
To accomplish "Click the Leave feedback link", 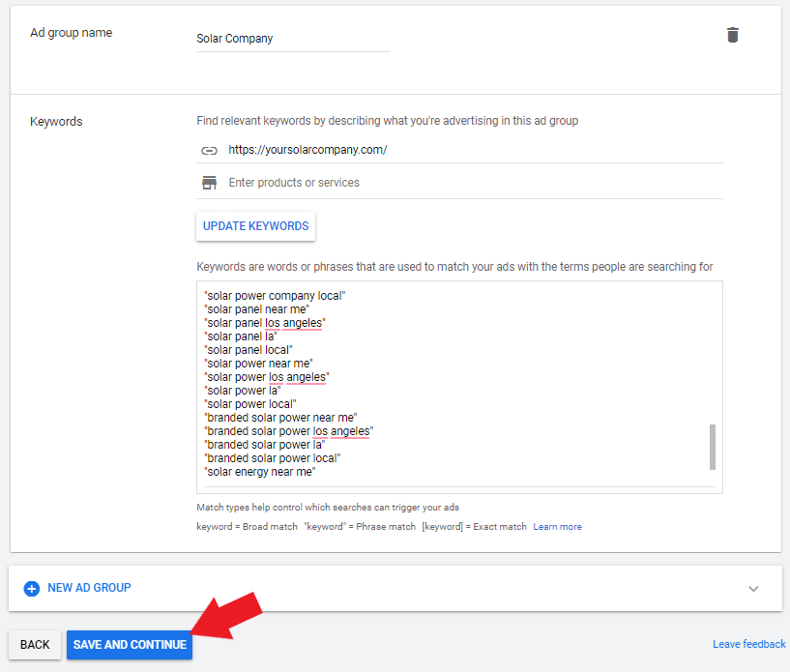I will coord(748,644).
